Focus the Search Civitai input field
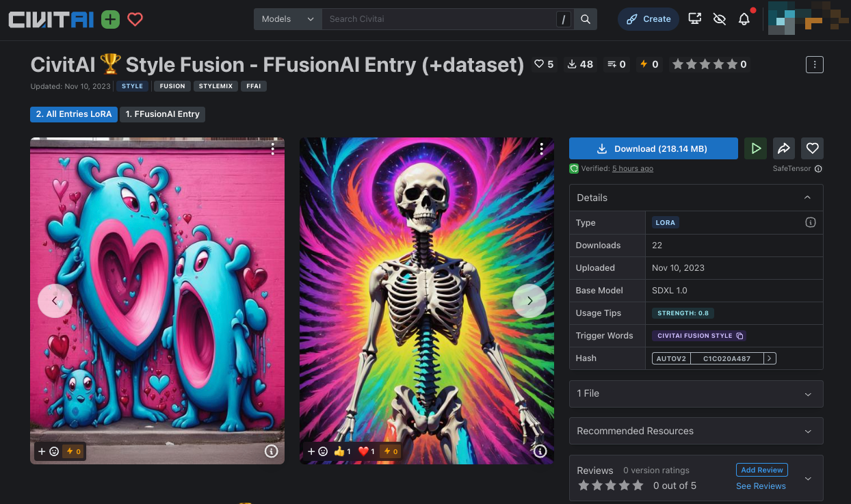This screenshot has height=504, width=851. (438, 19)
